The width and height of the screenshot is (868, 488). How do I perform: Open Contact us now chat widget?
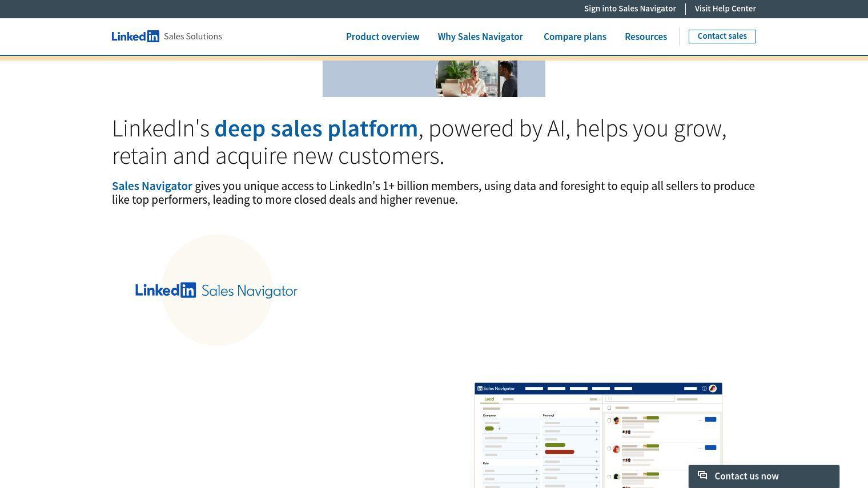[x=764, y=477]
